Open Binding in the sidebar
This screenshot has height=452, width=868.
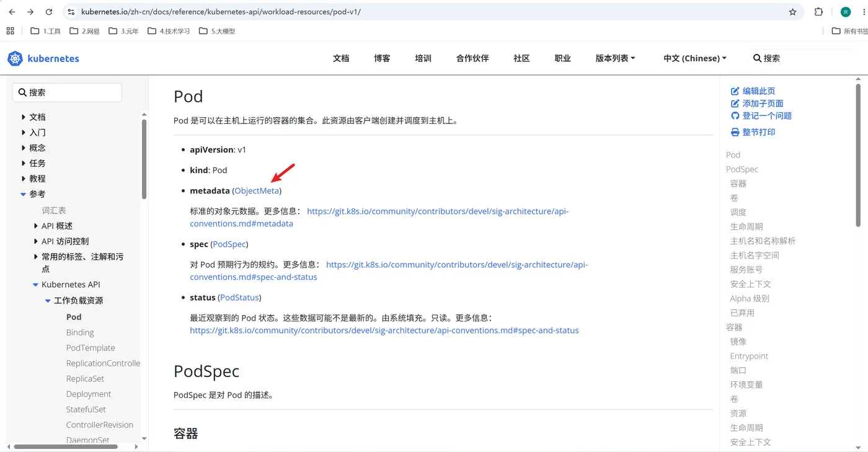[80, 332]
